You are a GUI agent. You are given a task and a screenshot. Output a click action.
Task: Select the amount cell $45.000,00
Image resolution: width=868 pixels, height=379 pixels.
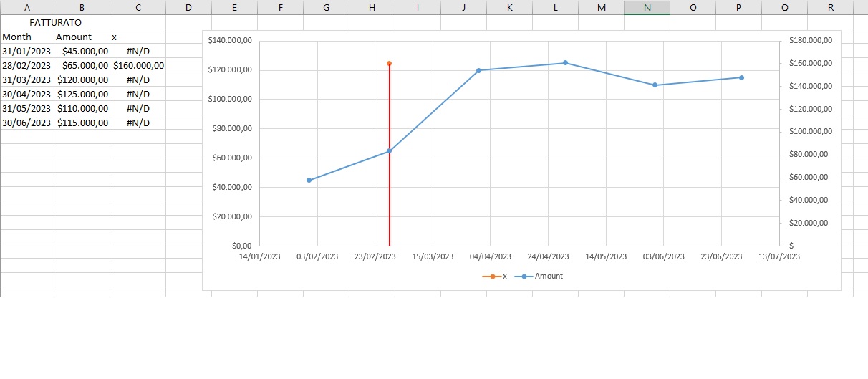click(82, 51)
